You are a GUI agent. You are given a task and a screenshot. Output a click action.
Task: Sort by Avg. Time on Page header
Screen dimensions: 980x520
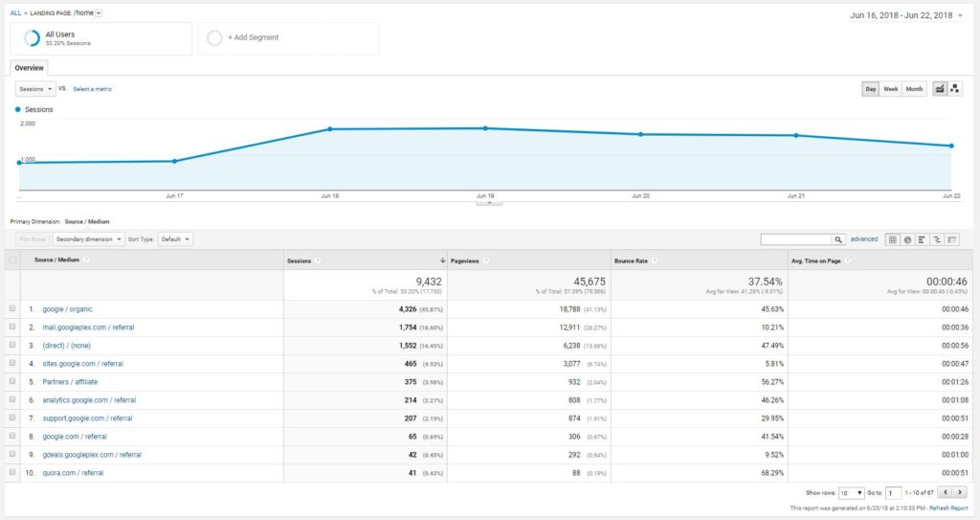tap(816, 260)
